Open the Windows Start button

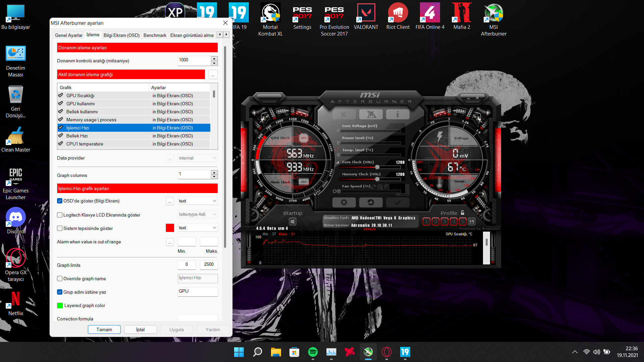239,352
